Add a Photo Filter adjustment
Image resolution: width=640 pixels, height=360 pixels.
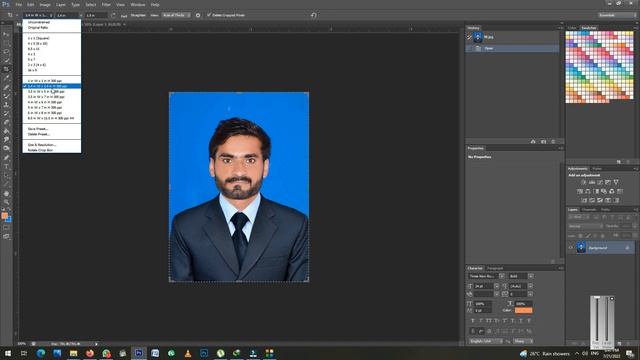coord(604,191)
